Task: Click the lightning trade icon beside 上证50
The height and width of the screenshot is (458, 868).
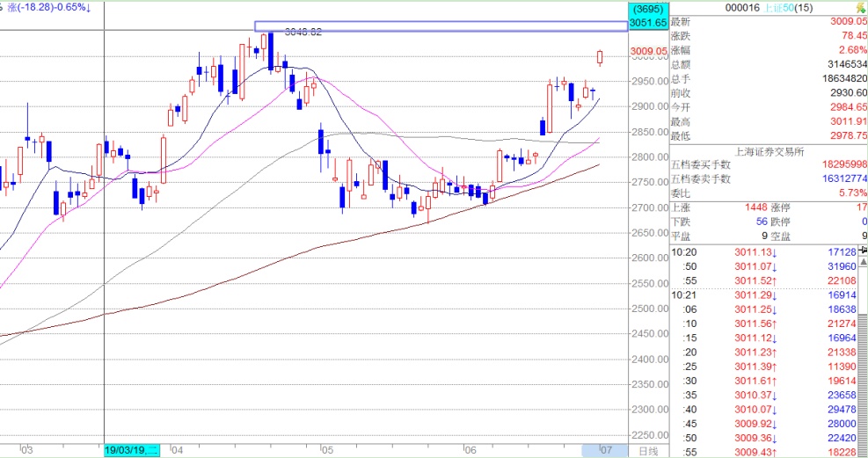Action: [x=860, y=8]
